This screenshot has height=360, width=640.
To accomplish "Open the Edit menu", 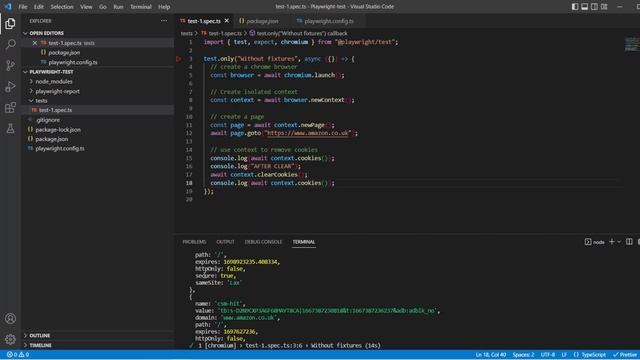I will pos(38,7).
